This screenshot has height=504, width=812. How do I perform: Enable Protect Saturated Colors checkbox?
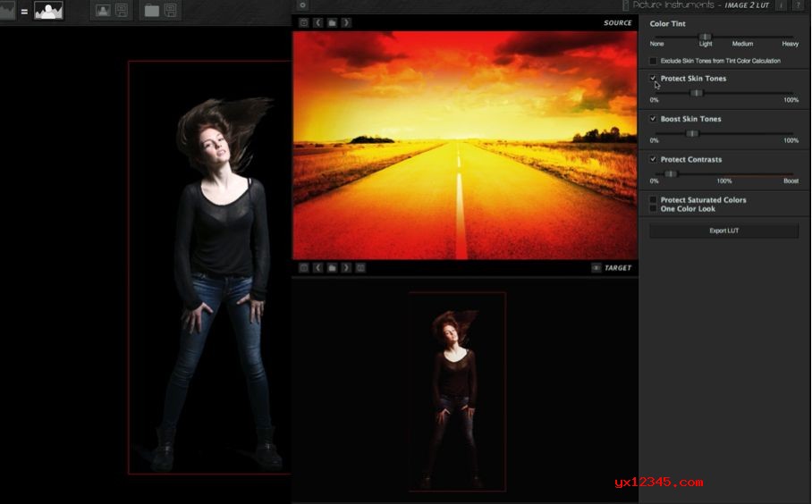653,200
